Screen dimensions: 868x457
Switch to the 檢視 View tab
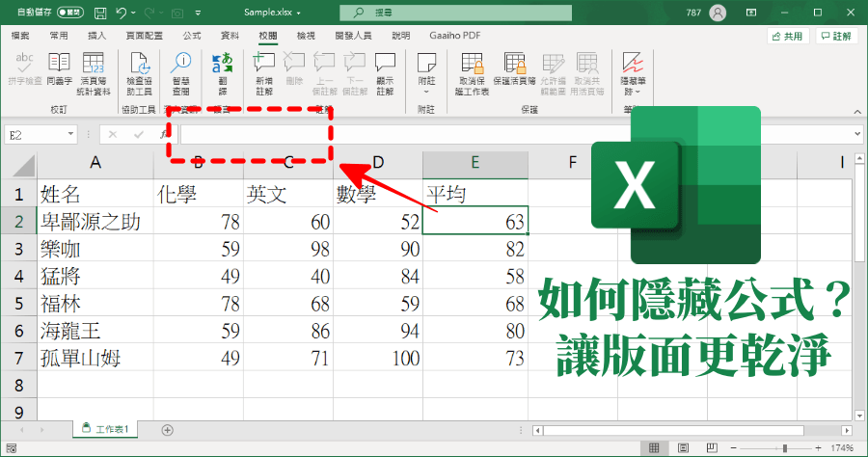306,36
